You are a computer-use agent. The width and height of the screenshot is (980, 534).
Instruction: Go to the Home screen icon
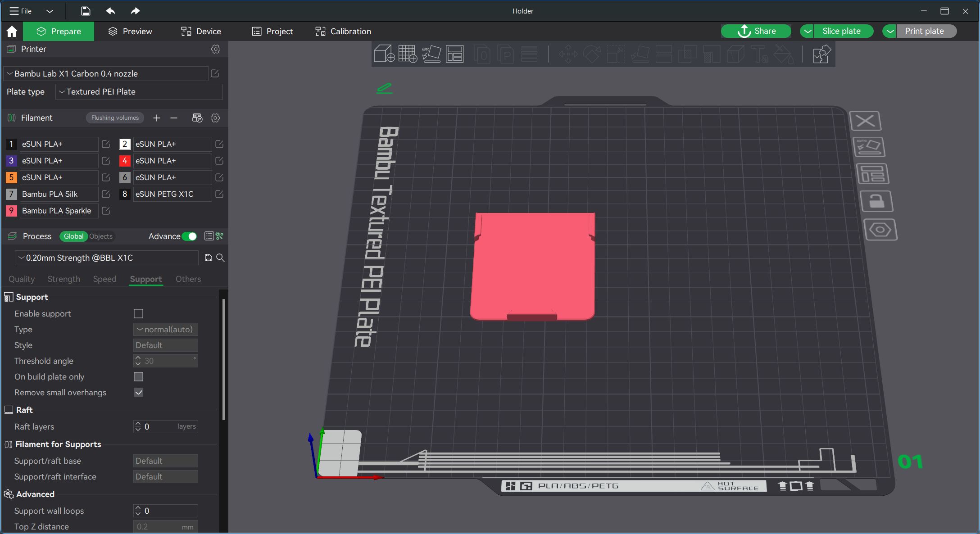click(x=12, y=31)
